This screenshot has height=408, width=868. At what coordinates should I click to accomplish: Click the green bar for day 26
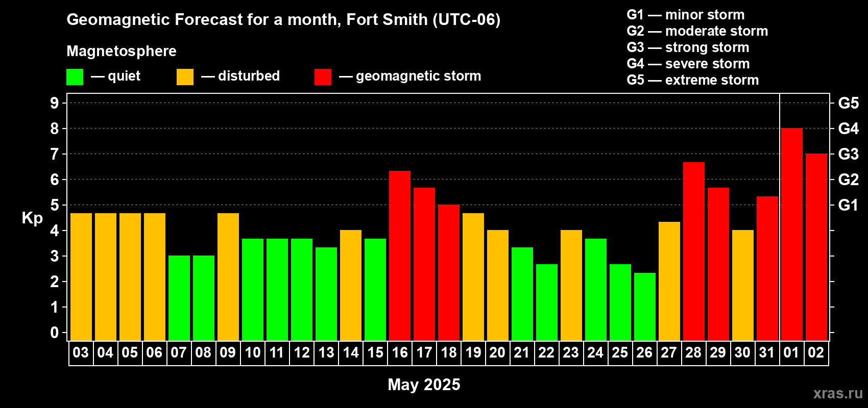point(645,307)
